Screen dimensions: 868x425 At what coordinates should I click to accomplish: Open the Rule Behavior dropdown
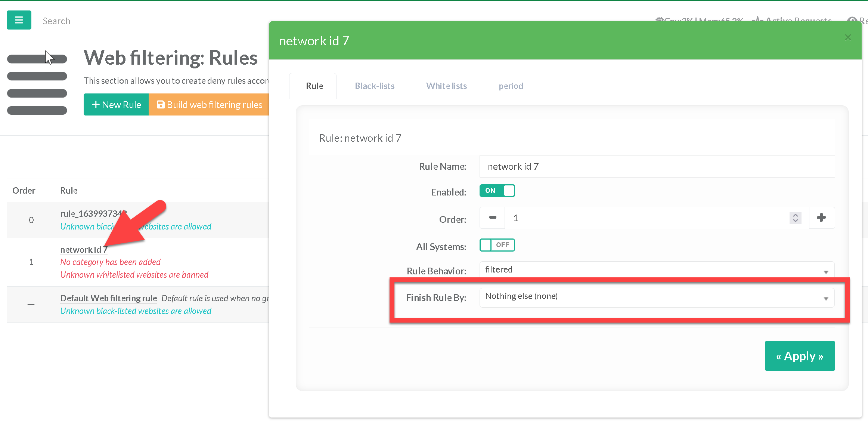click(657, 270)
